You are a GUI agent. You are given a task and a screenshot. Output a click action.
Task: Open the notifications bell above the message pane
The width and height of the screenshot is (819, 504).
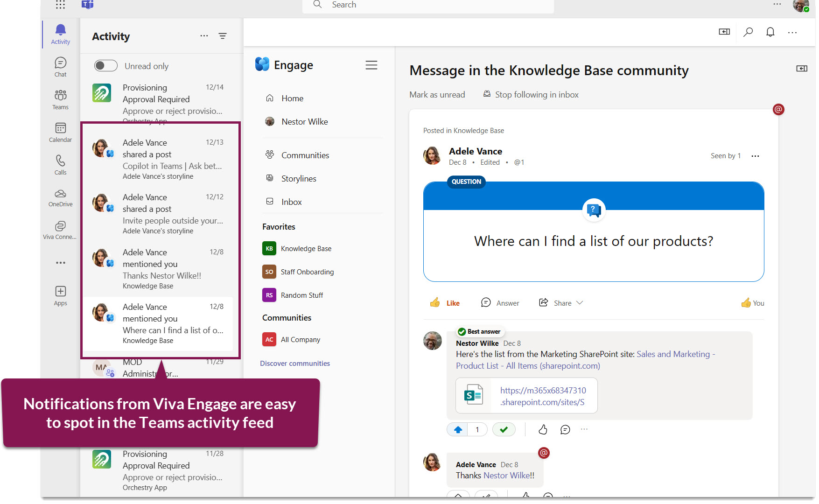(770, 32)
